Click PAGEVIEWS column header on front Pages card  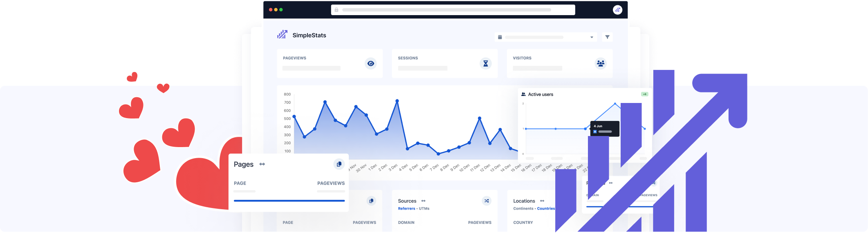331,183
